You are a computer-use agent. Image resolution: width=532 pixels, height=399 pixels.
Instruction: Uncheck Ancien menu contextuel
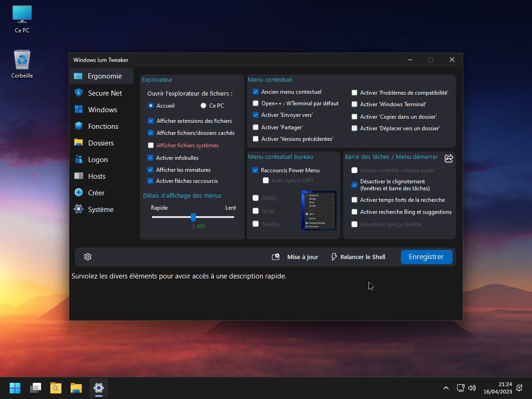click(255, 91)
